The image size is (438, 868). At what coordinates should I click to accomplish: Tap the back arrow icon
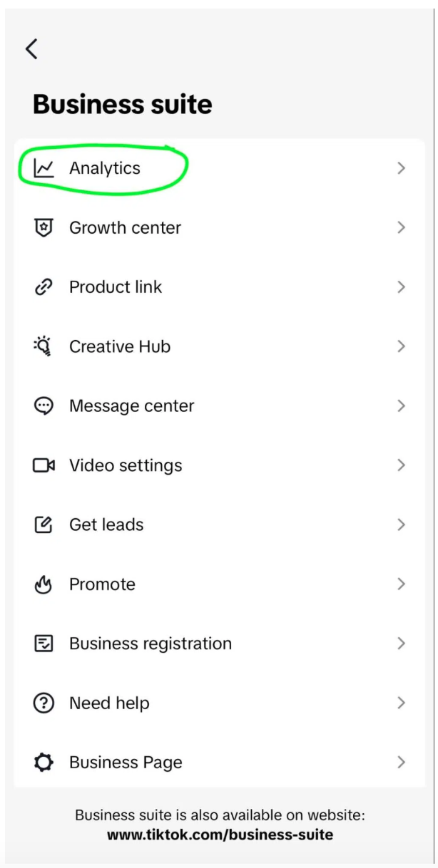(31, 48)
